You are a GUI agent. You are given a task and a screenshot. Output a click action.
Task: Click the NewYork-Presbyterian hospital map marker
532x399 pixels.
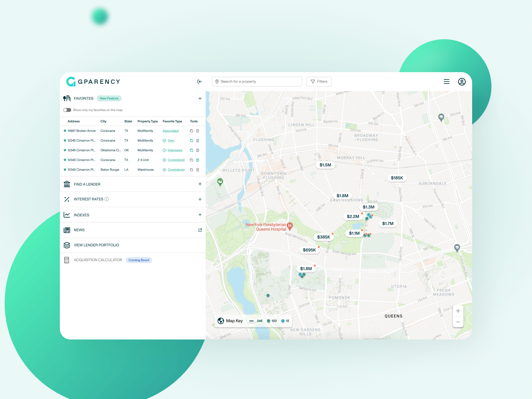[x=290, y=226]
